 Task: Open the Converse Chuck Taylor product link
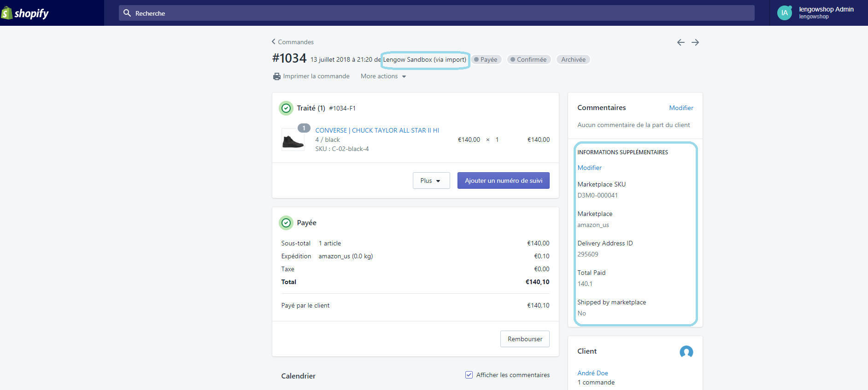pyautogui.click(x=377, y=130)
